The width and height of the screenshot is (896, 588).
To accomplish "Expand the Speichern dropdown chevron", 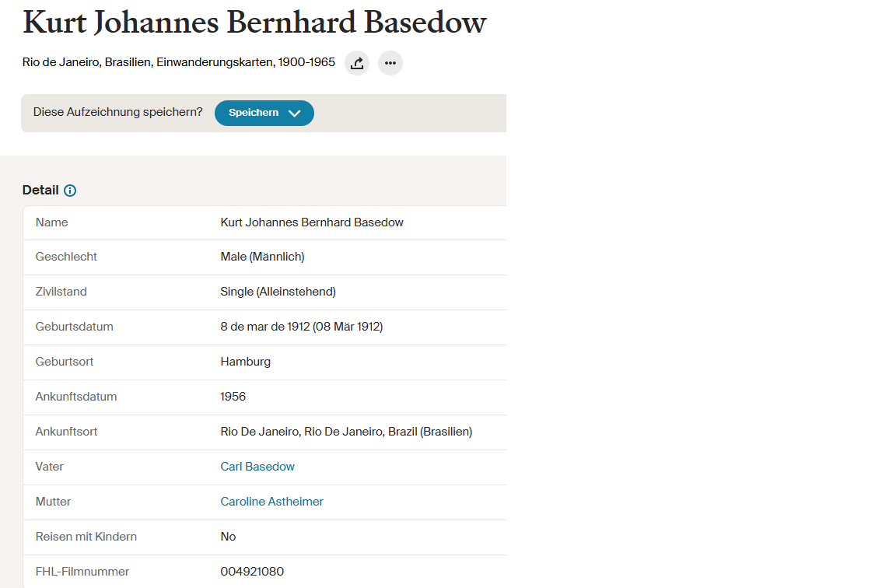I will coord(294,113).
